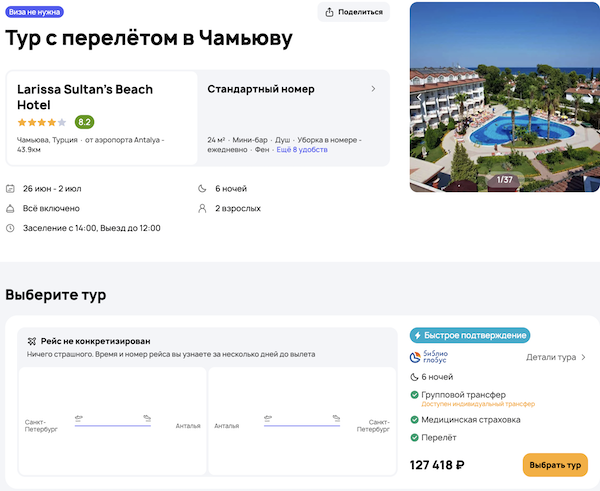This screenshot has height=491, width=600.
Task: Click the Групповой трансфер green checkmark
Action: 415,395
